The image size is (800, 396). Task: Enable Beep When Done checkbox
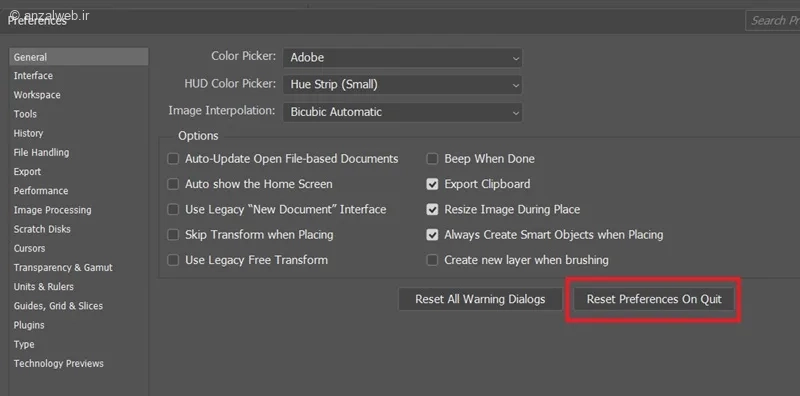(432, 159)
